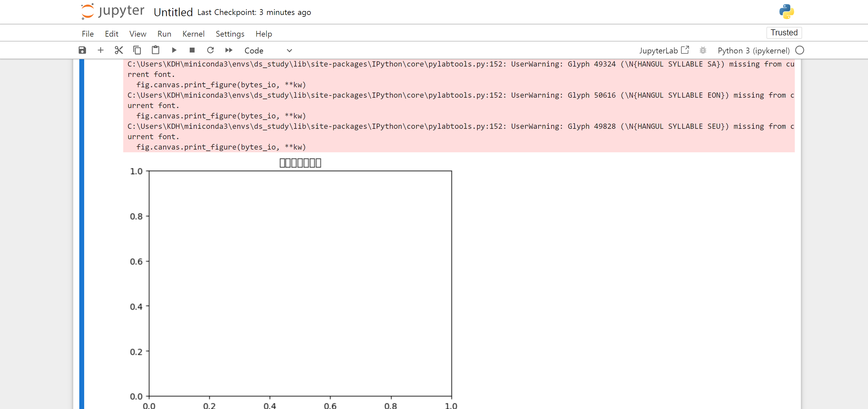868x409 pixels.
Task: Click the kernel status circle indicator
Action: 799,50
